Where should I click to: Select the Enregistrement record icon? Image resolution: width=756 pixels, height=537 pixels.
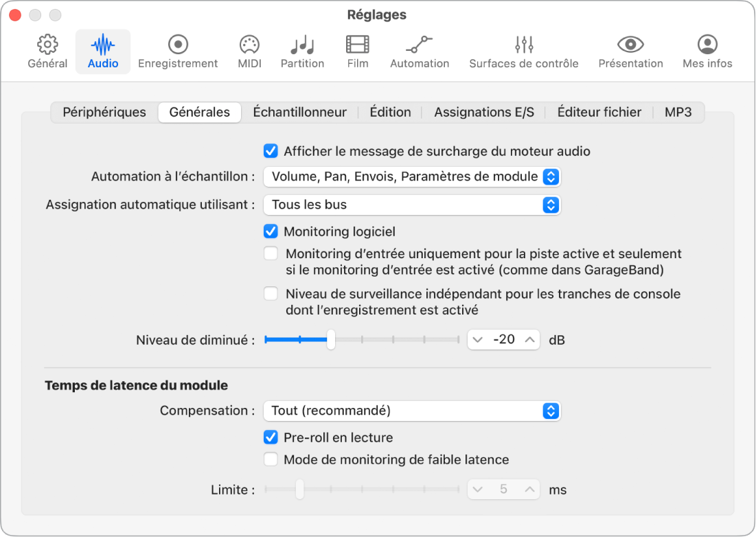coord(178,45)
